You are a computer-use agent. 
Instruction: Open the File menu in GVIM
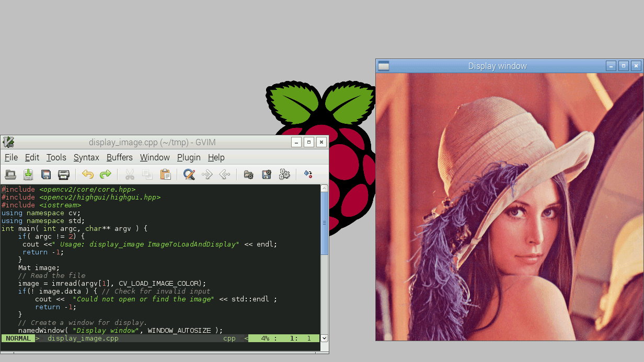[x=11, y=157]
